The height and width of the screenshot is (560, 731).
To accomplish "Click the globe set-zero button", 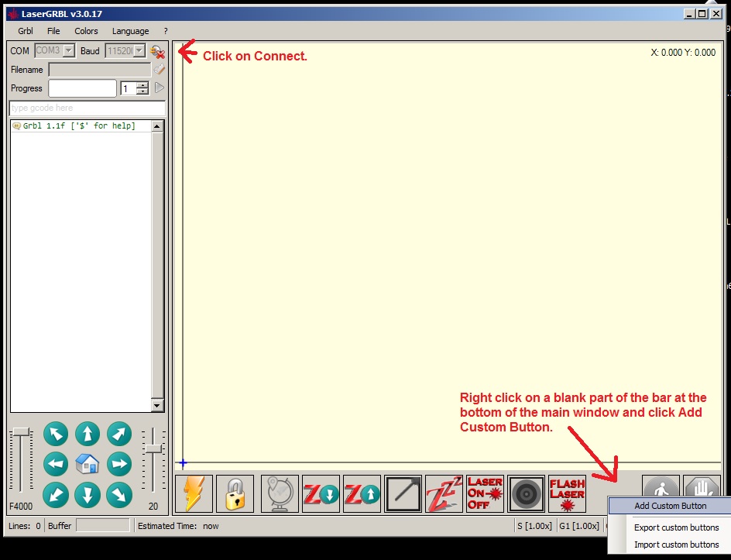I will tap(280, 494).
